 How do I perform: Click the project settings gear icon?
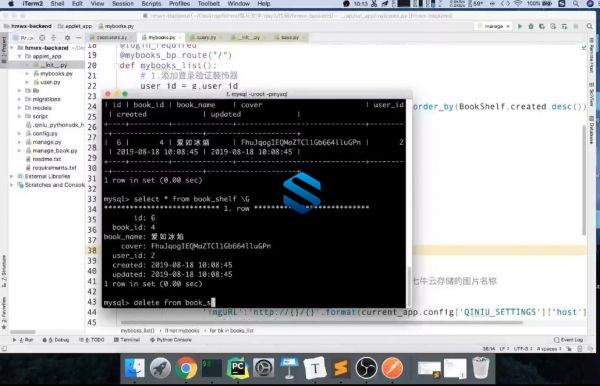[67, 38]
